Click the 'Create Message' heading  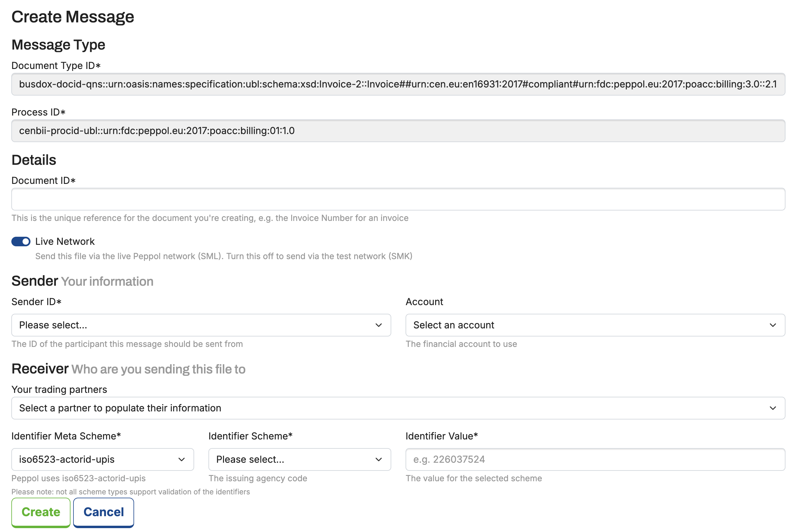[x=73, y=17]
